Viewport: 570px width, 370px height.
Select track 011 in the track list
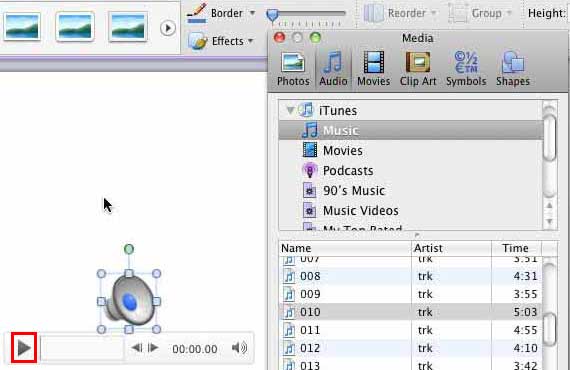pyautogui.click(x=411, y=330)
